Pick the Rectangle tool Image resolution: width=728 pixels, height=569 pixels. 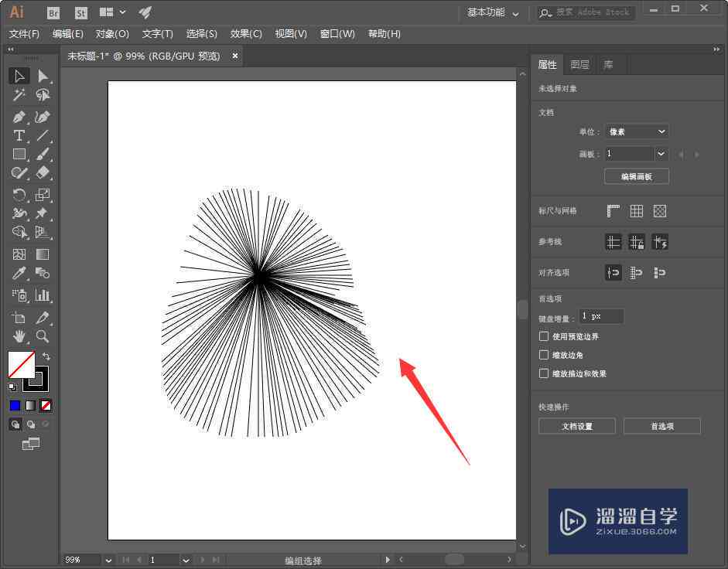19,154
